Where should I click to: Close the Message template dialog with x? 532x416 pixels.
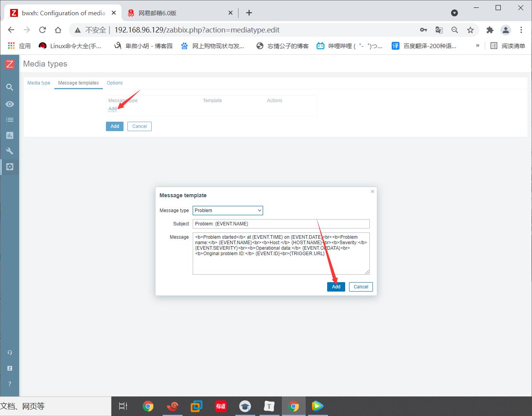(373, 191)
